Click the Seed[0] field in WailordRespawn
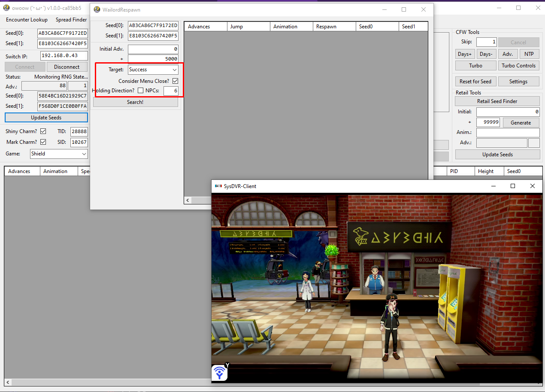The width and height of the screenshot is (545, 392). [x=153, y=25]
